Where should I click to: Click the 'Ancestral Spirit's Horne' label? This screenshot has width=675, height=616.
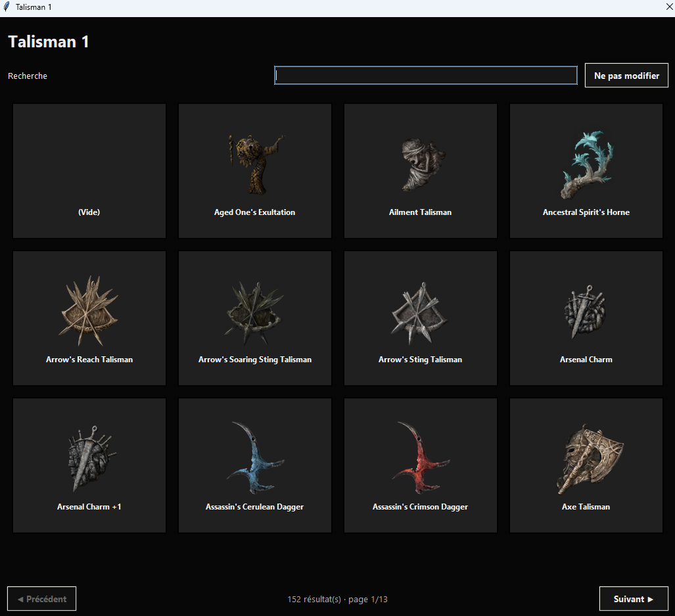(x=586, y=212)
